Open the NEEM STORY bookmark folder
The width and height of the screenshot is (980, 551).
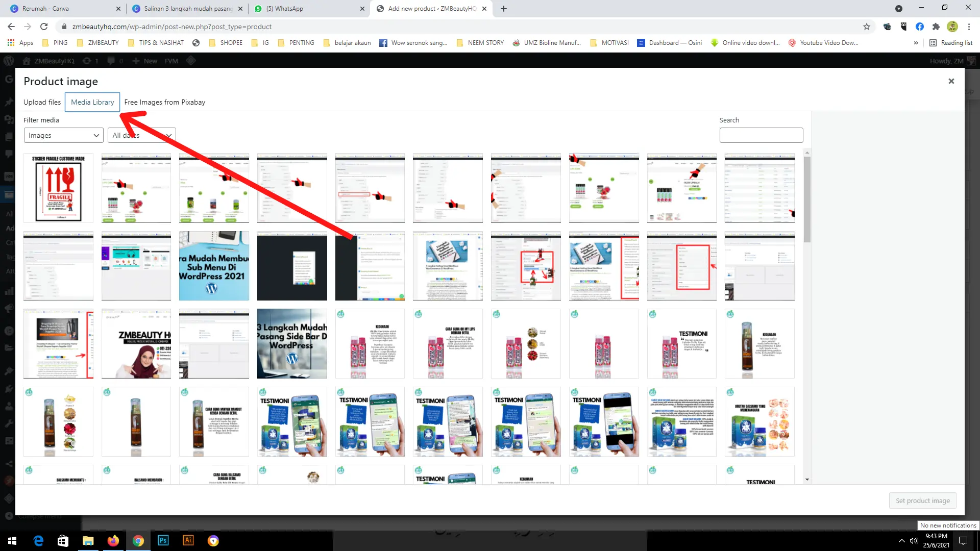[x=480, y=43]
